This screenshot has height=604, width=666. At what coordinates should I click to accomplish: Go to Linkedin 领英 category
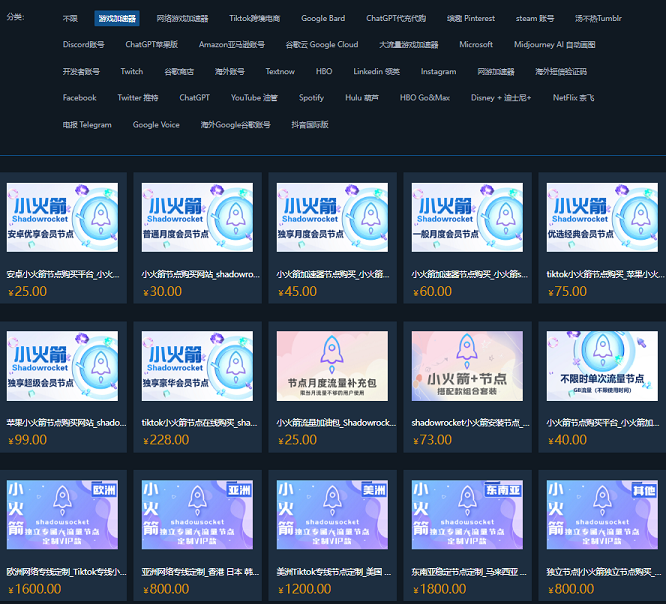[x=376, y=71]
